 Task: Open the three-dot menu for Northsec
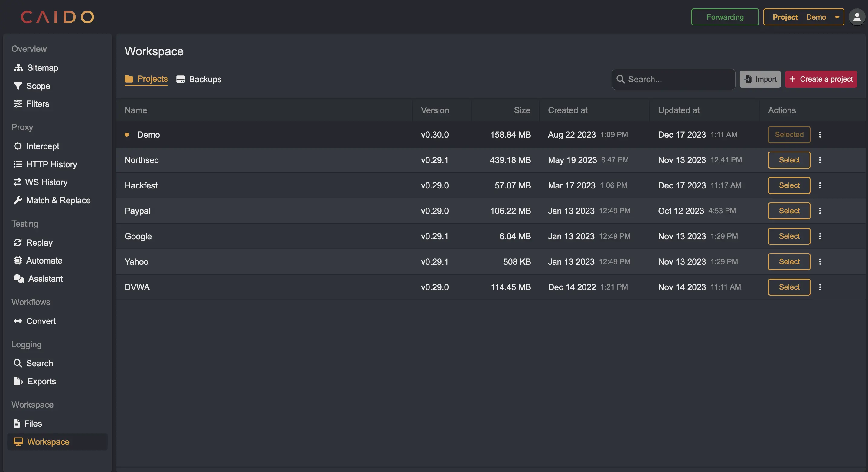(820, 160)
